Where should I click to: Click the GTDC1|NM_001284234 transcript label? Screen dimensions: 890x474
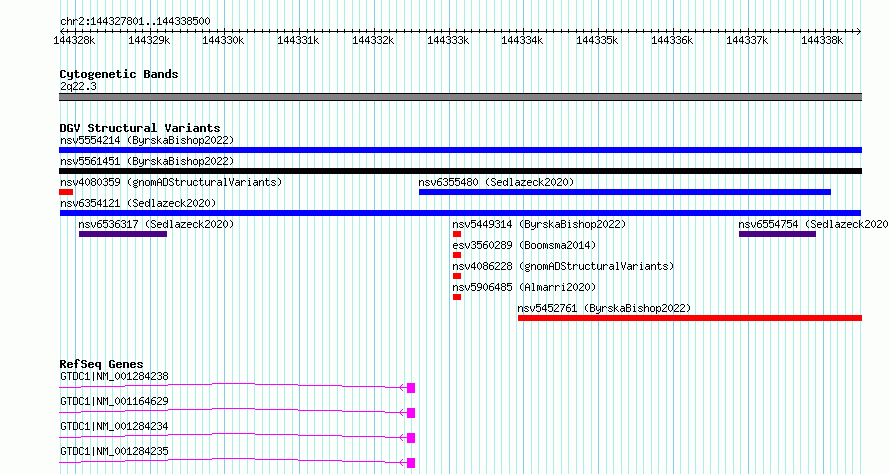(x=114, y=426)
